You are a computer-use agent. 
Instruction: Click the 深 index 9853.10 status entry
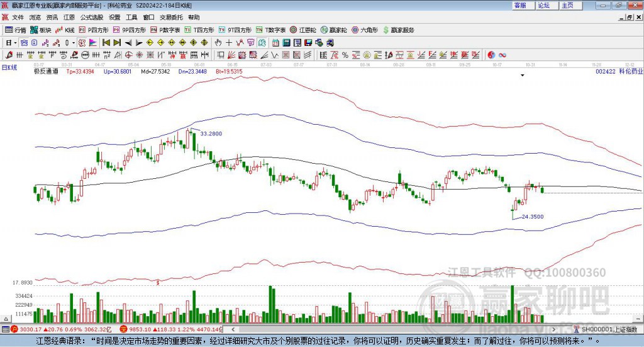(171, 329)
